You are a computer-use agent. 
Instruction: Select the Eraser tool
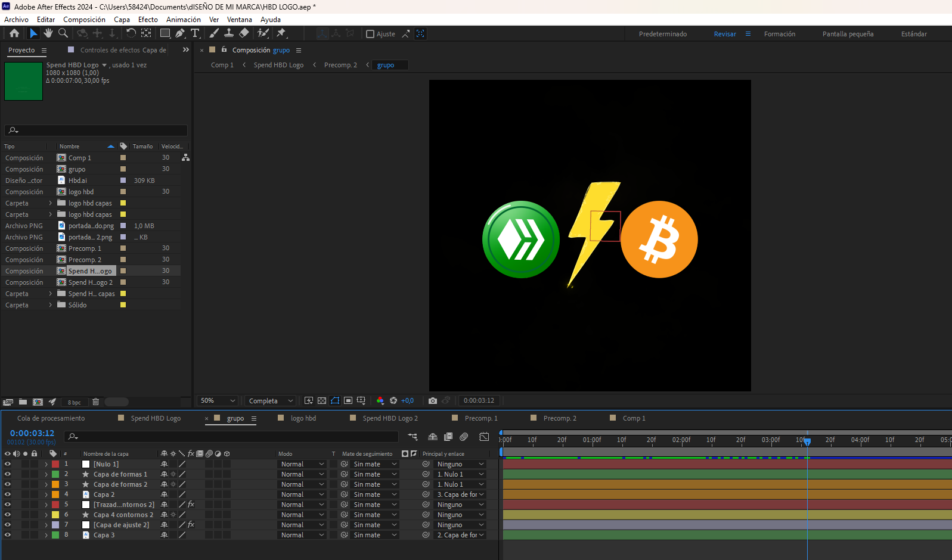pyautogui.click(x=244, y=33)
